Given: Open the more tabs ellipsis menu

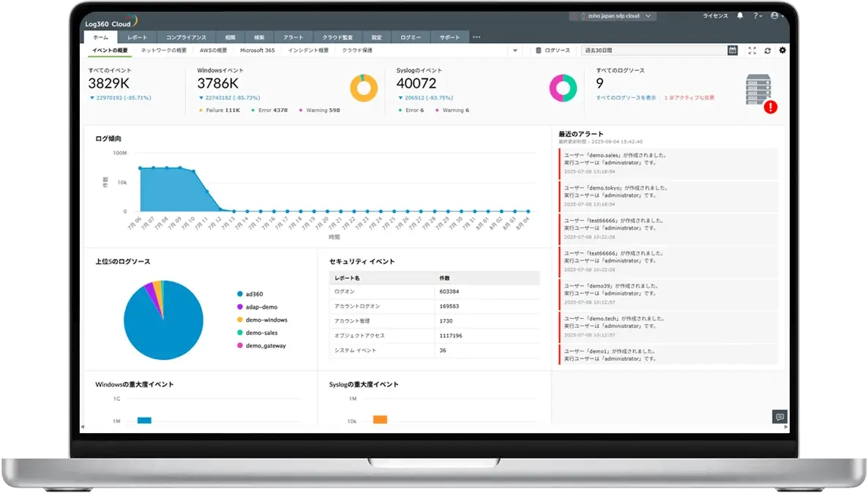Looking at the screenshot, I should (476, 37).
